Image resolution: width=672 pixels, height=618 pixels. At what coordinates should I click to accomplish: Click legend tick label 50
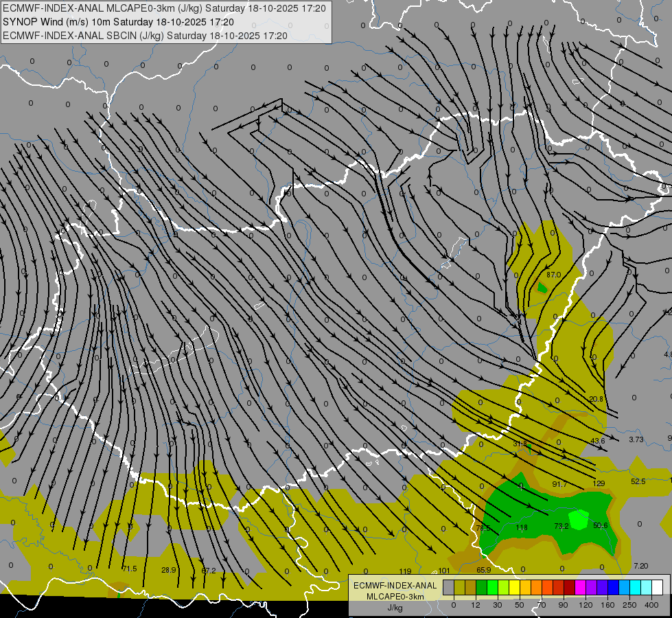(x=520, y=605)
